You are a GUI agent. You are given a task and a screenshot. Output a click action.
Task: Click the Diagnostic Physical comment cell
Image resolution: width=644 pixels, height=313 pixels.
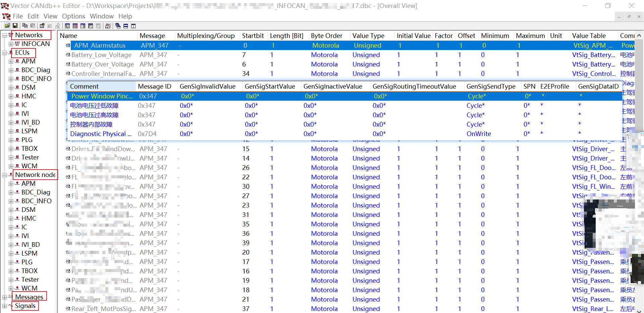(x=101, y=134)
